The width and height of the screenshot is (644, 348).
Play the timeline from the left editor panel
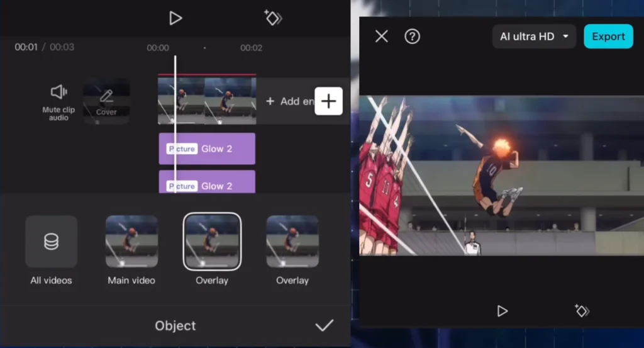(175, 18)
